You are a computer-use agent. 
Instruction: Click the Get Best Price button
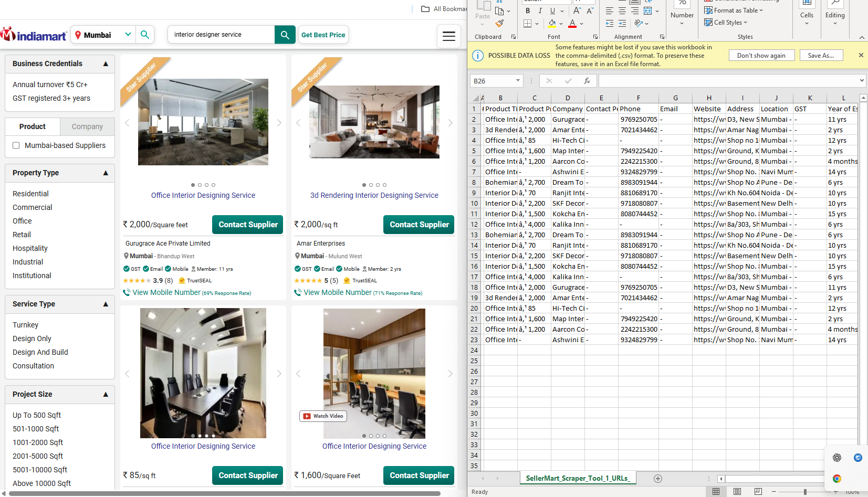tap(323, 35)
